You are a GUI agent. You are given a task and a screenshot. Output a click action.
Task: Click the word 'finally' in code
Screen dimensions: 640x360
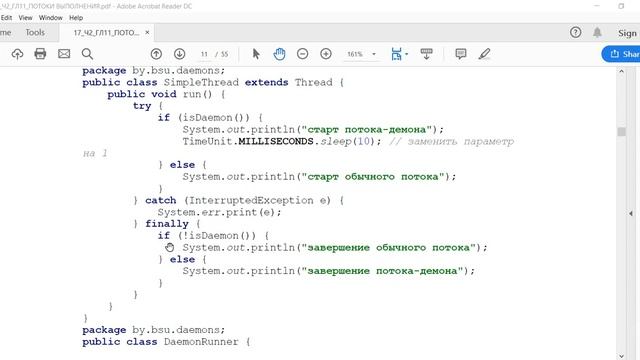point(167,224)
